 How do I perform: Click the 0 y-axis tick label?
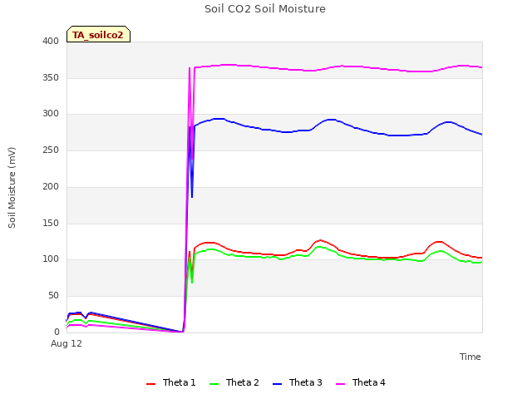click(57, 332)
